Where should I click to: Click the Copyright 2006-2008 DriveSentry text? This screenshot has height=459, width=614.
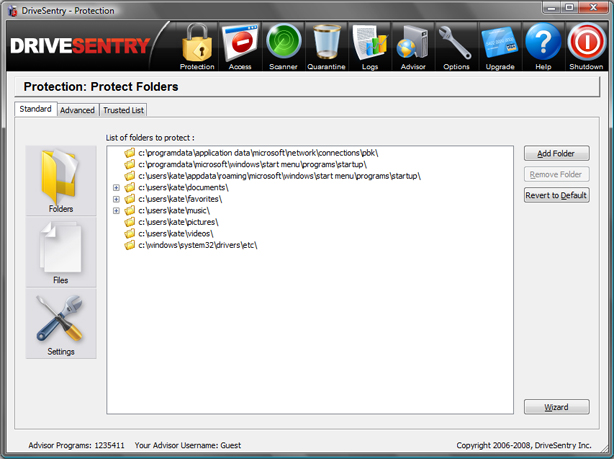(524, 445)
